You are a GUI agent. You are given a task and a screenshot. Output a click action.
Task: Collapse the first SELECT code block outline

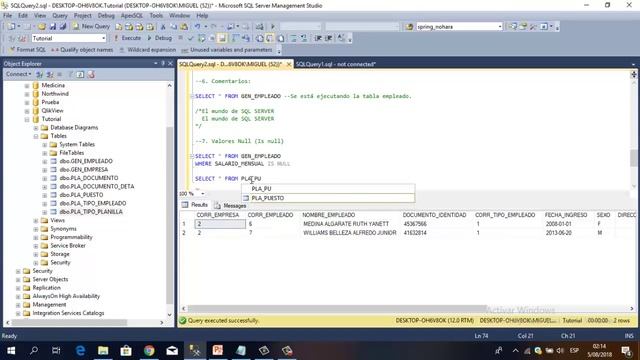click(x=192, y=96)
